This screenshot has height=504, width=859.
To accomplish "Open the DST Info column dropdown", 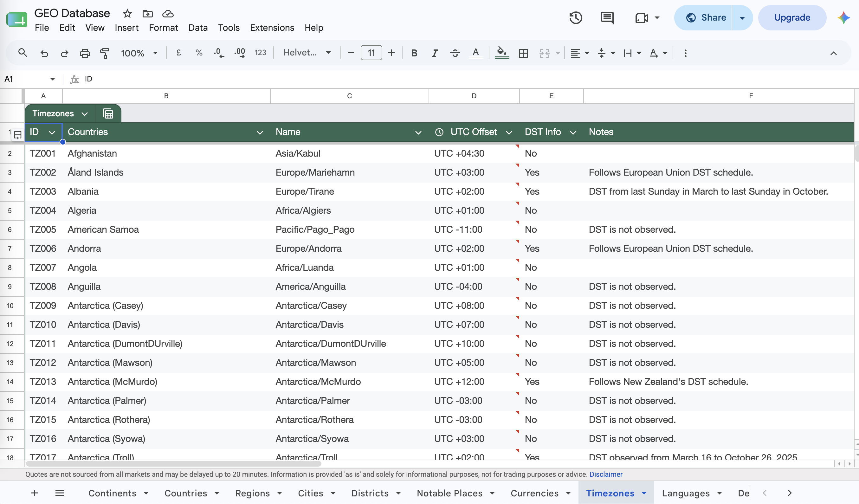I will click(573, 132).
